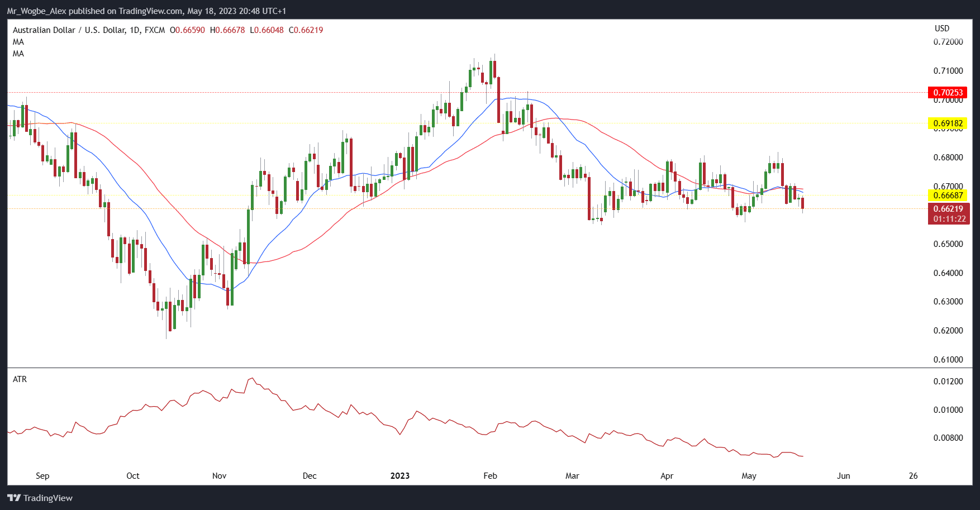
Task: Click the 26 date label on time axis
Action: click(x=913, y=476)
